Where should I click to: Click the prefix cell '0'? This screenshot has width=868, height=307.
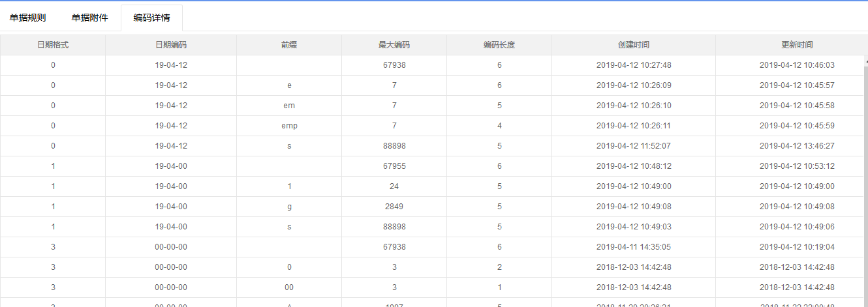point(289,267)
